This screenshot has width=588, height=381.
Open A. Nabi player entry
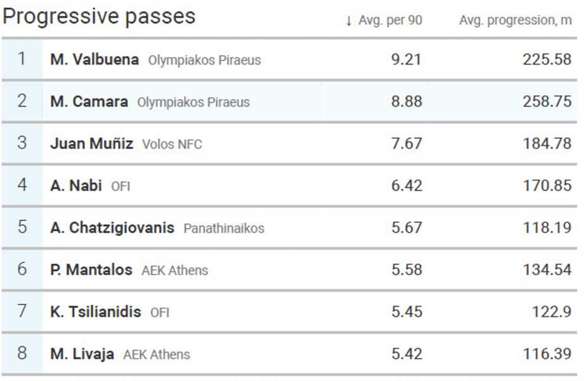pos(76,185)
